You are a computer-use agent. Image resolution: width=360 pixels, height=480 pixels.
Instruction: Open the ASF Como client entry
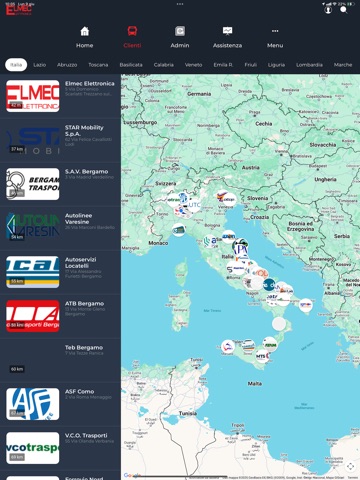60,404
